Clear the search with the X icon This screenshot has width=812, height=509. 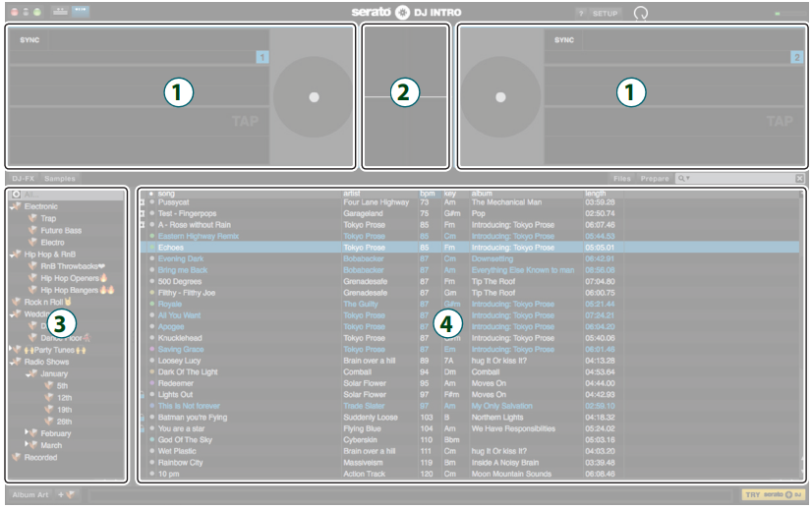[x=799, y=178]
